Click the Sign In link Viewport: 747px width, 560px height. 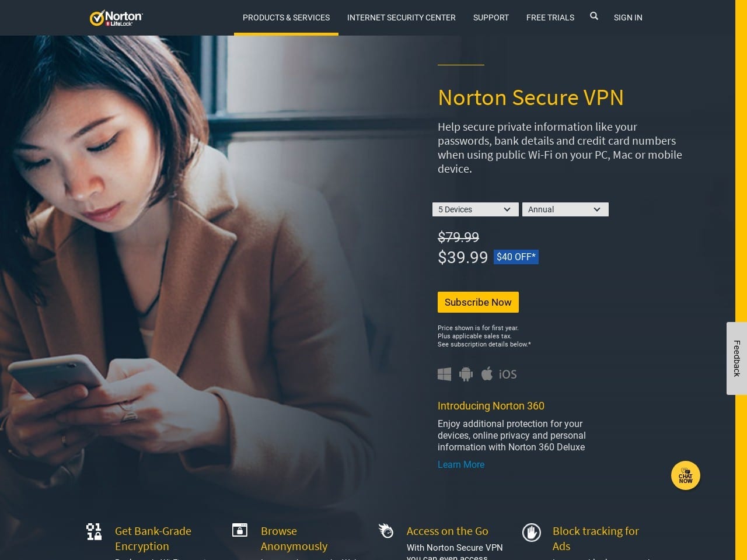coord(628,17)
